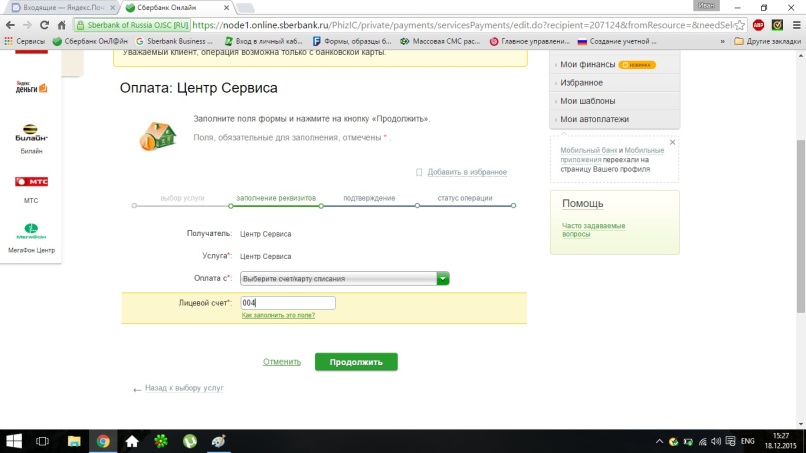
Task: Close the mobile bank notification box
Action: 672,142
